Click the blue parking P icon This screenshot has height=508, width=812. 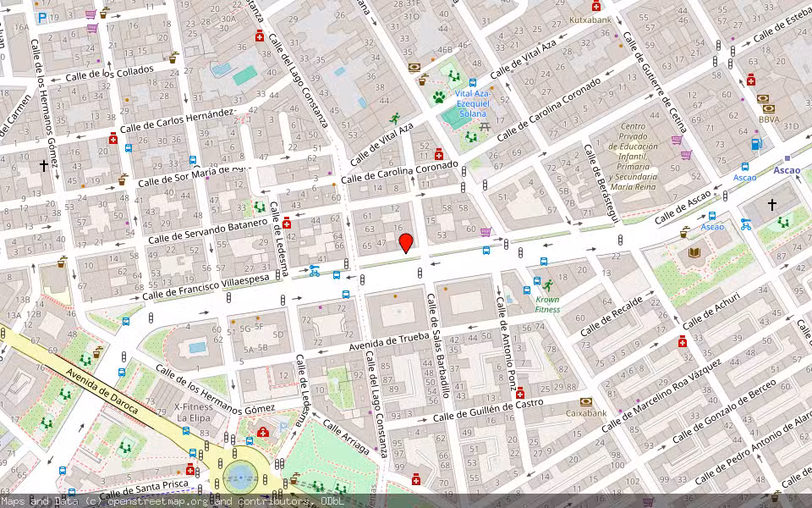point(42,18)
